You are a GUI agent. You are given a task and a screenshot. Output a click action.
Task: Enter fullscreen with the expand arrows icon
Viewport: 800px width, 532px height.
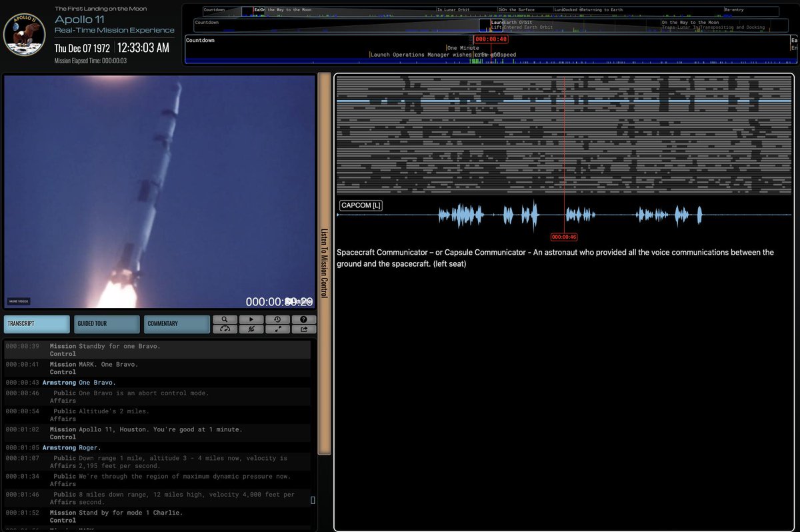(277, 329)
